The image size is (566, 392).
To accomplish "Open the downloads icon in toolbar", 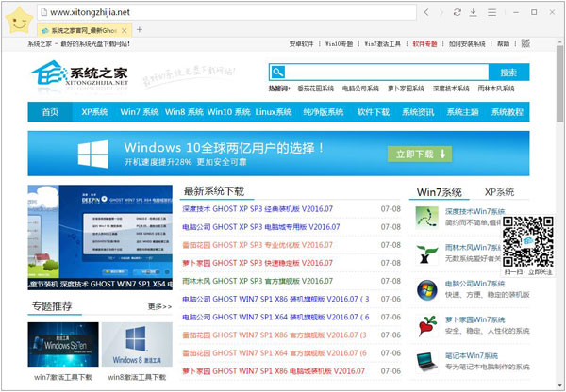I will coord(473,12).
